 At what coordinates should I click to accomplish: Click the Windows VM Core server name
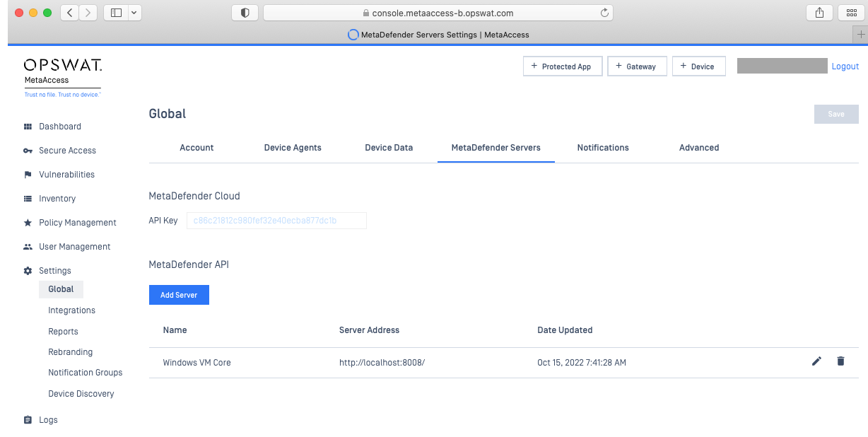pos(197,363)
